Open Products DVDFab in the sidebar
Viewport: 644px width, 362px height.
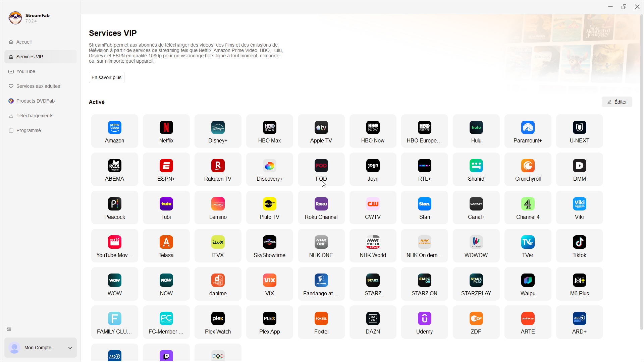tap(41, 101)
